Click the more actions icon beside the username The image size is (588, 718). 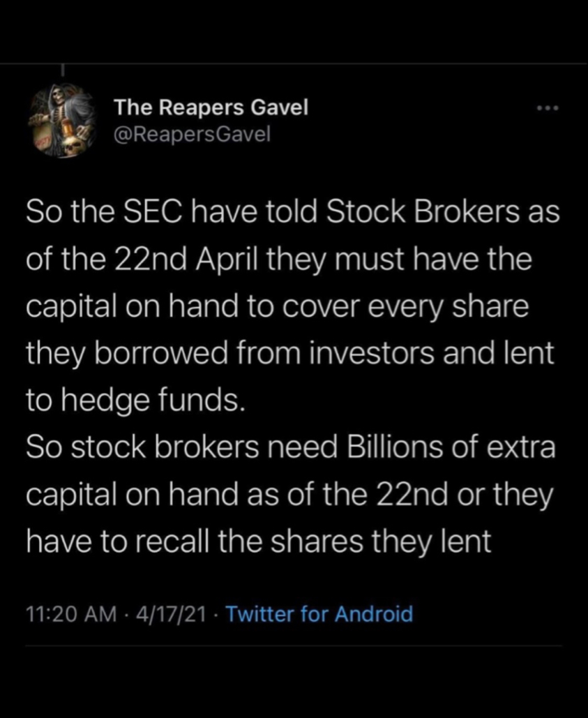pos(548,107)
